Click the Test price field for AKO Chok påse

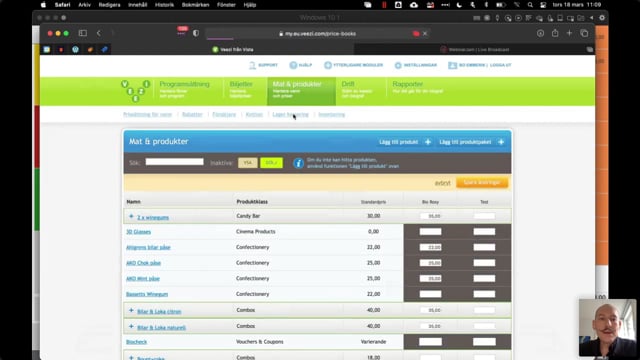coord(484,263)
